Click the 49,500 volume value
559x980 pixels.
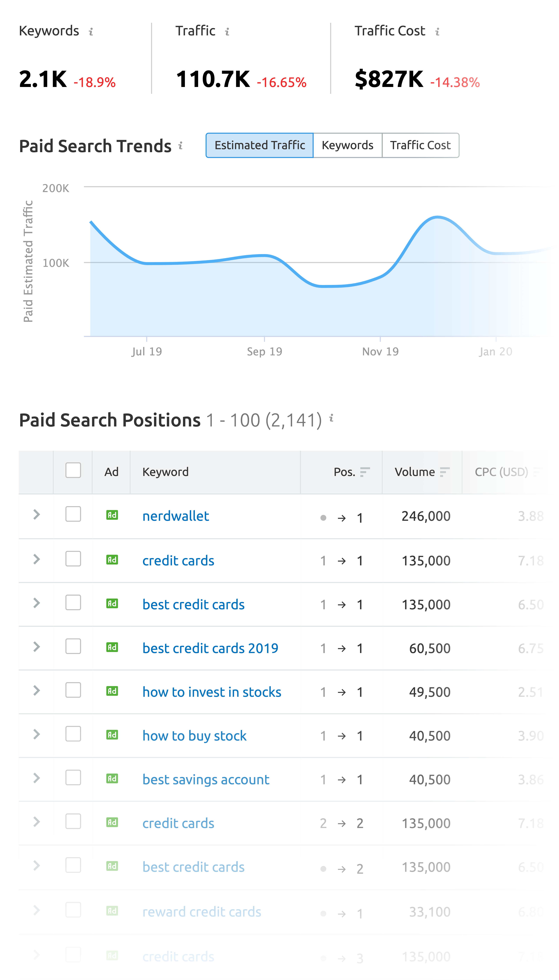[430, 692]
